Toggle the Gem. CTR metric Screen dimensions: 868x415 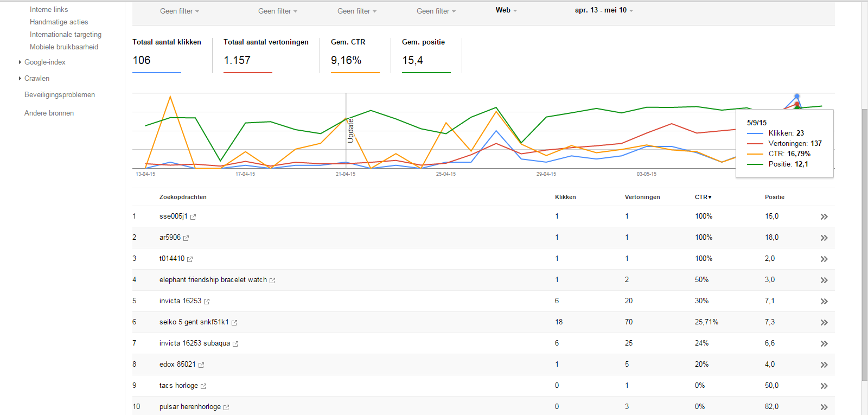[x=355, y=55]
